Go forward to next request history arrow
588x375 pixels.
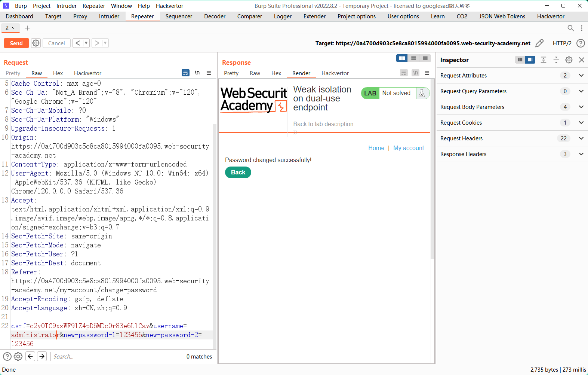97,43
